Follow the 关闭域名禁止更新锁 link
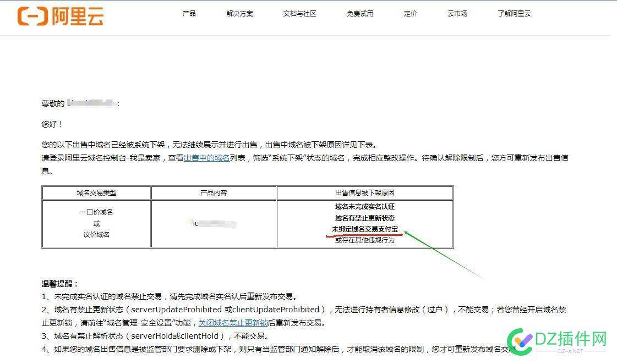 click(x=233, y=323)
